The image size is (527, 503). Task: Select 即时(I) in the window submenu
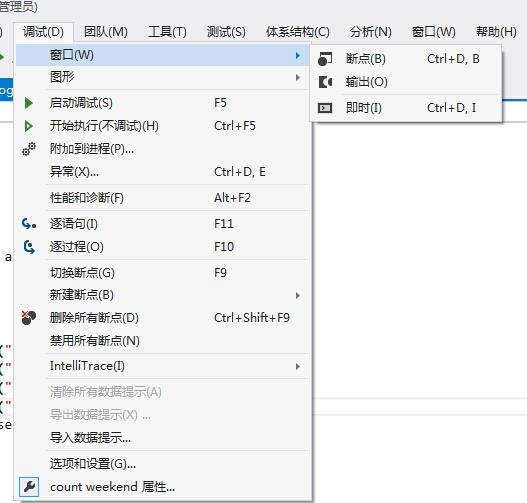click(406, 108)
